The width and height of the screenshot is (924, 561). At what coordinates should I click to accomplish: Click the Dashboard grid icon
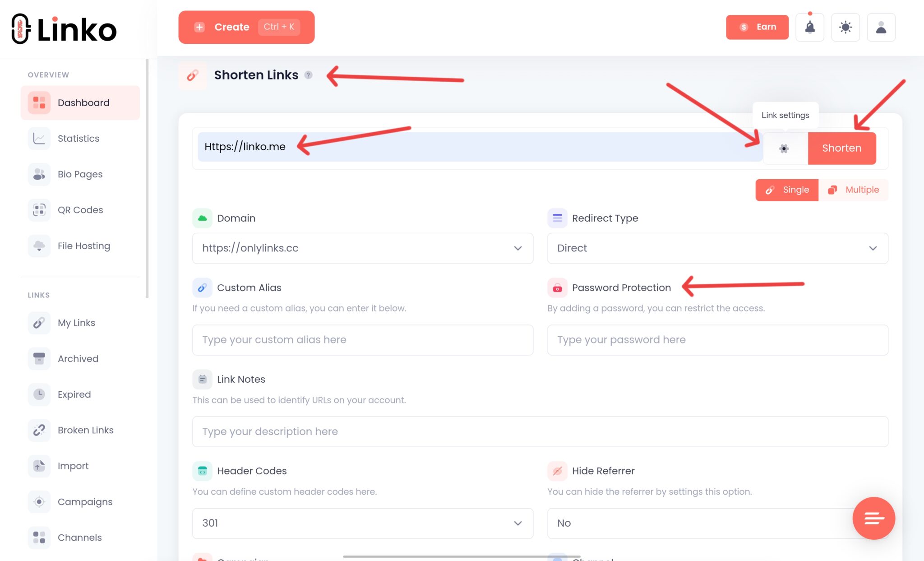click(39, 102)
